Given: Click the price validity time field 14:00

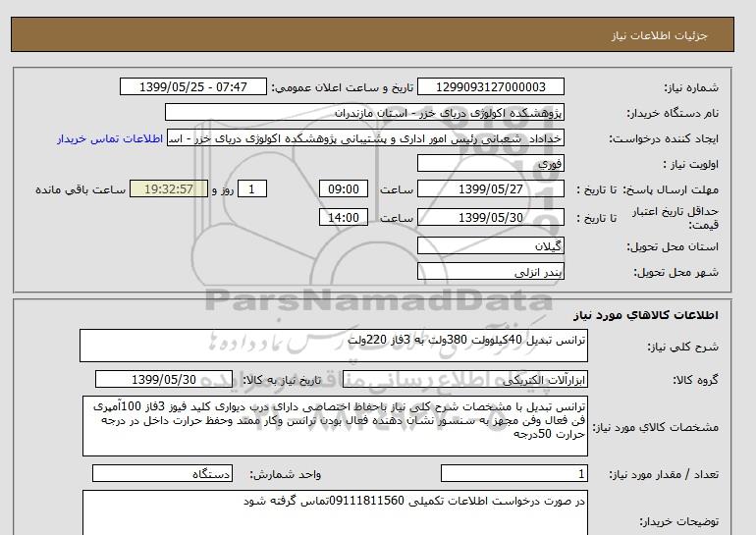Looking at the screenshot, I should click(346, 218).
